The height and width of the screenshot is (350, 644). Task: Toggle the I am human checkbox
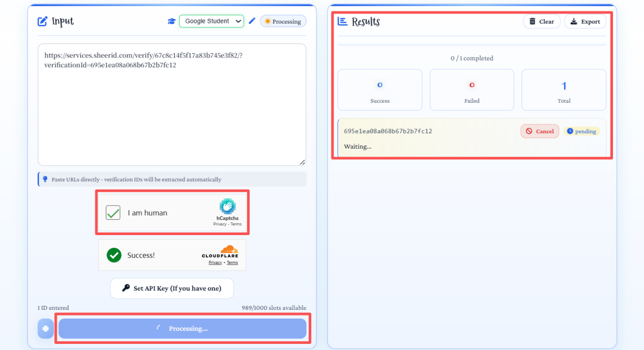[113, 213]
